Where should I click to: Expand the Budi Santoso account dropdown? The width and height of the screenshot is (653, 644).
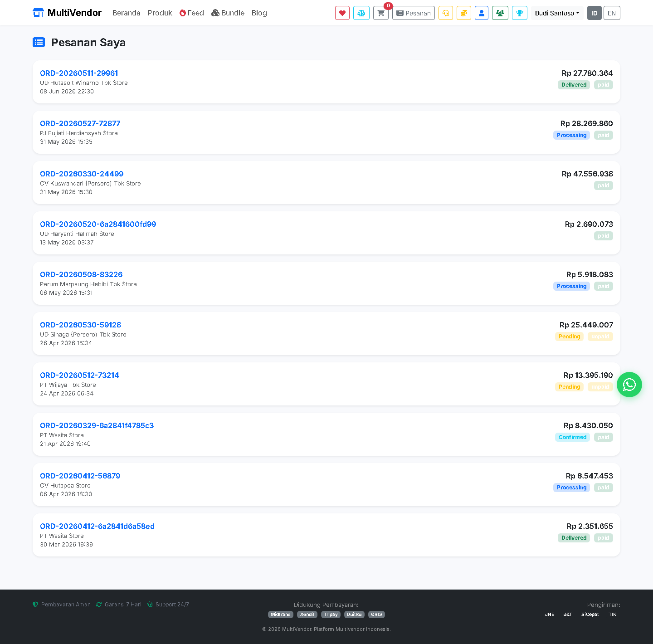pos(557,13)
